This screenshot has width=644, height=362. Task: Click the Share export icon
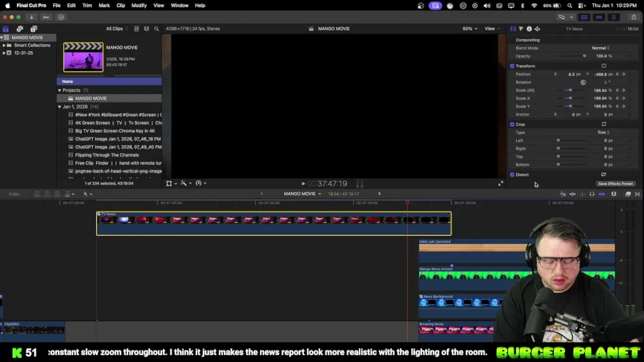(x=633, y=17)
